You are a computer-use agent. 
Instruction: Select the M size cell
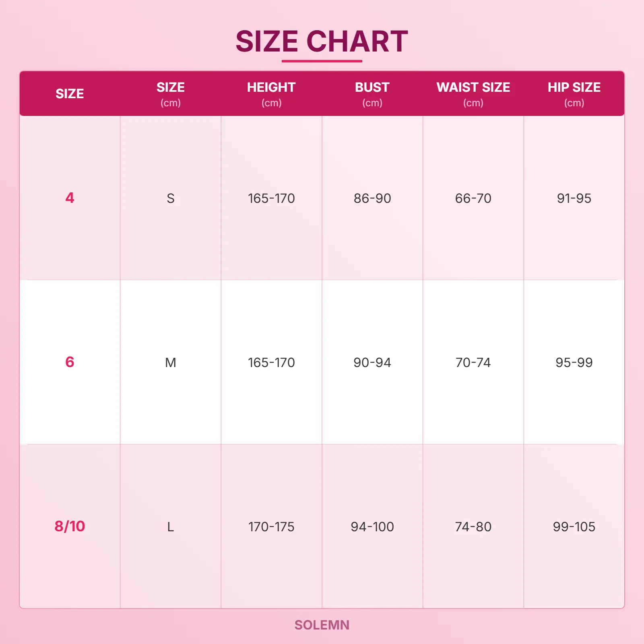tap(171, 362)
